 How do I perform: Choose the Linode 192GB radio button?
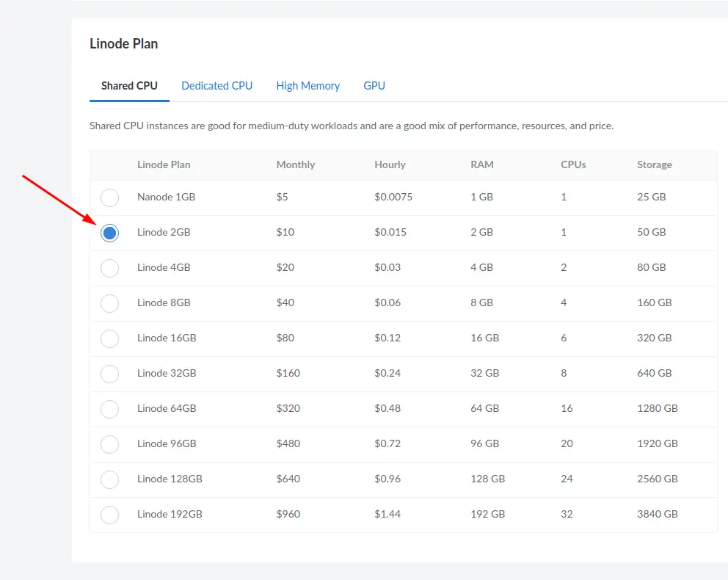[109, 515]
